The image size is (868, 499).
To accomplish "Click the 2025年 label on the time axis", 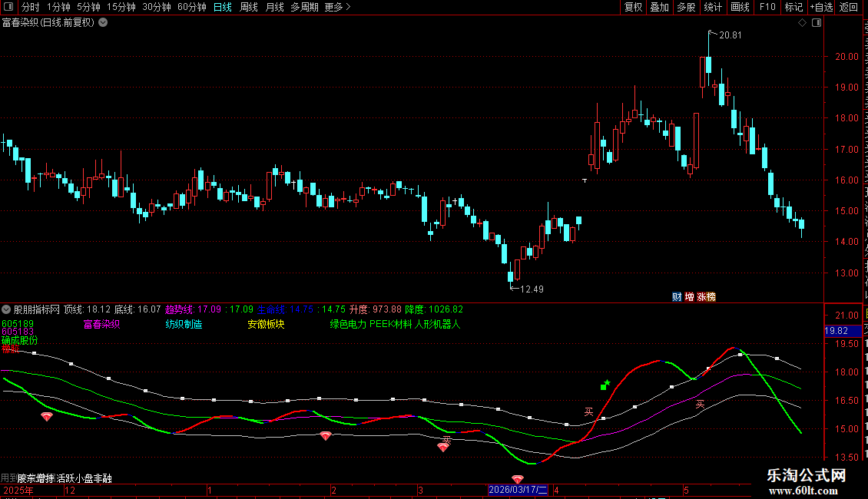I will click(x=18, y=490).
